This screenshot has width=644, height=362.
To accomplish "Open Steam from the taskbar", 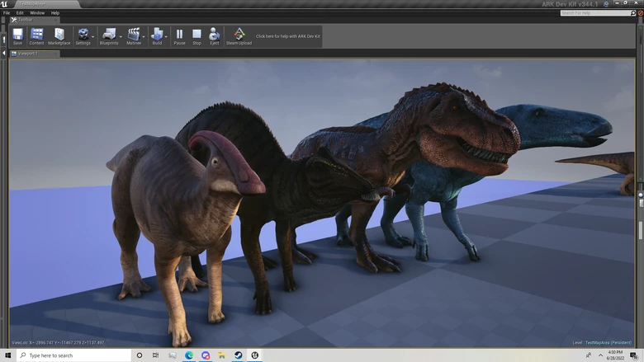I will [x=239, y=355].
